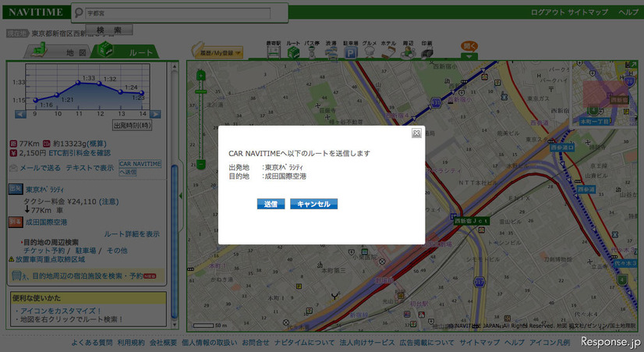Click the ETC割引料金を確認 link

[x=80, y=153]
